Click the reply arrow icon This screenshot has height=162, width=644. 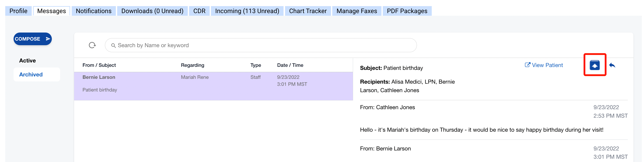coord(612,65)
